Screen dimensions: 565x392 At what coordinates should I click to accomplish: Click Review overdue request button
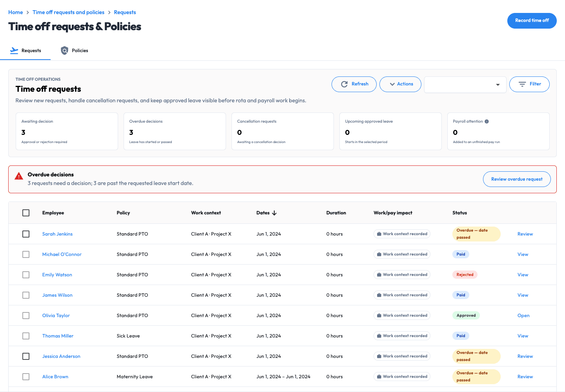click(517, 179)
